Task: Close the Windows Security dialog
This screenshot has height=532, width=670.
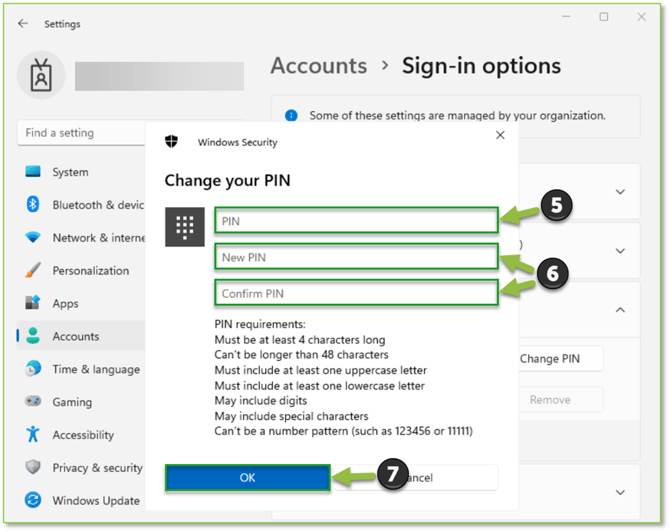Action: pos(500,135)
